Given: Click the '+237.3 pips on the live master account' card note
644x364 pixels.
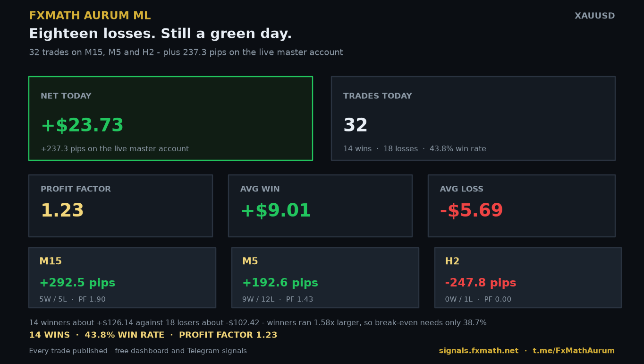Looking at the screenshot, I should 115,149.
